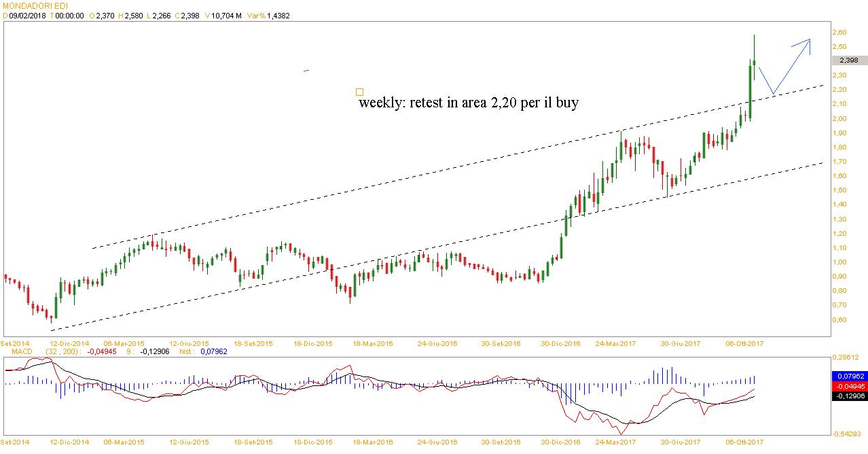Select the red -0,04945 MACD value badge
The image size is (868, 454).
849,385
